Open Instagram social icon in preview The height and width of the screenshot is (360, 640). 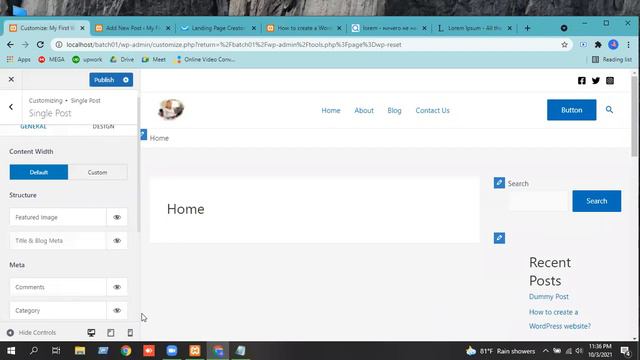pyautogui.click(x=610, y=80)
